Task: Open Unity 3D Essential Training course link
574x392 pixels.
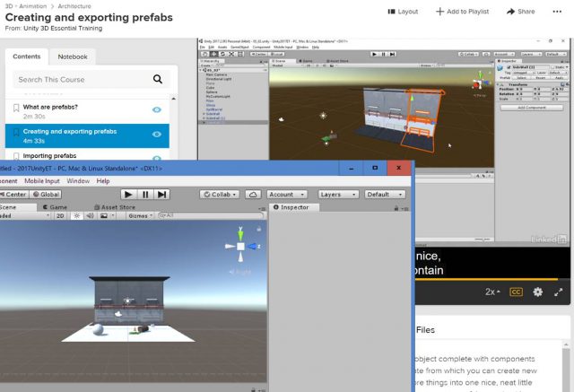Action: 63,28
